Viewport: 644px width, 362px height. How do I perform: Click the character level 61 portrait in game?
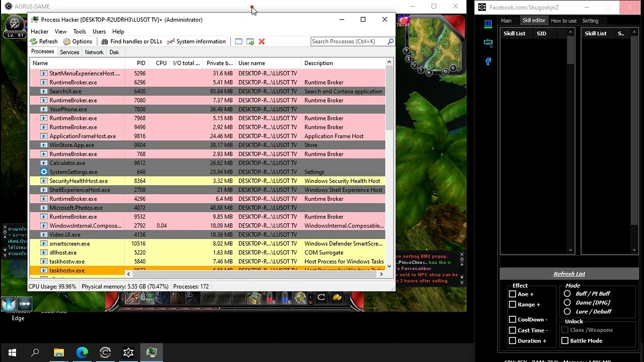[15, 26]
